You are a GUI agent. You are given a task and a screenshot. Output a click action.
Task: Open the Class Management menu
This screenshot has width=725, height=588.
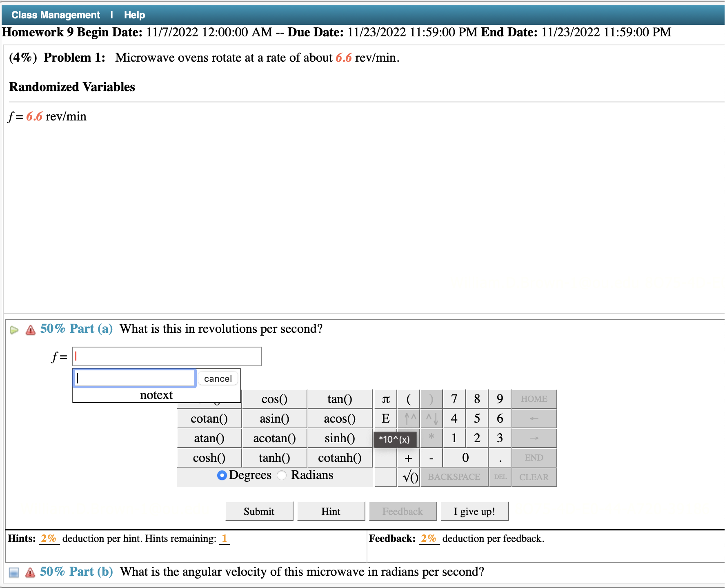point(55,15)
